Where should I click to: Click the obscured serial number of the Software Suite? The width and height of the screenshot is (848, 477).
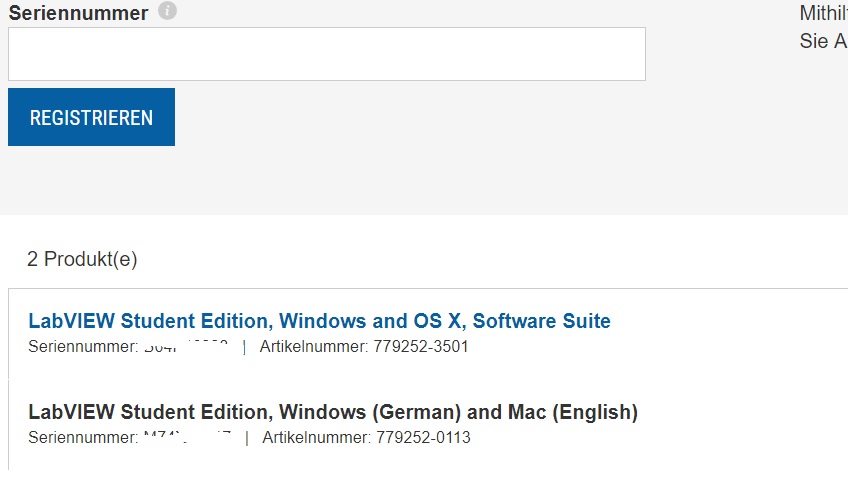coord(187,346)
